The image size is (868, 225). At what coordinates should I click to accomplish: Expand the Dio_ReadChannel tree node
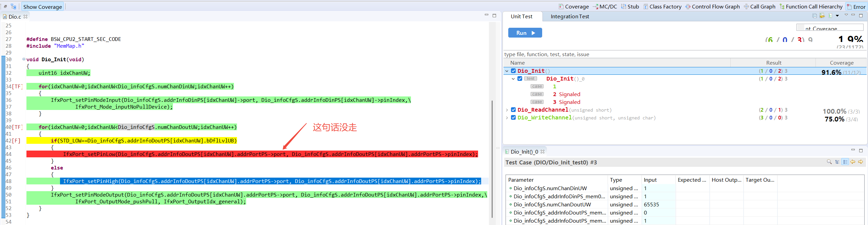[x=507, y=110]
